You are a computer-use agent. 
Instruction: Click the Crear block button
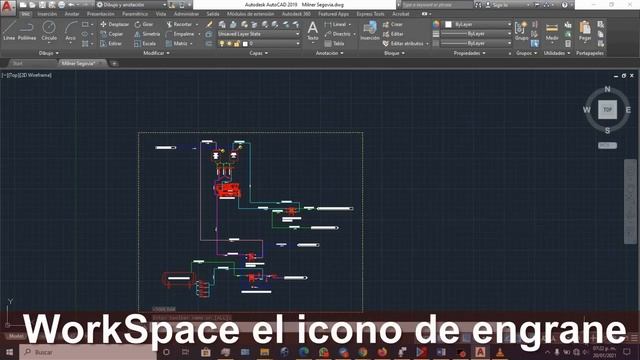[x=393, y=24]
